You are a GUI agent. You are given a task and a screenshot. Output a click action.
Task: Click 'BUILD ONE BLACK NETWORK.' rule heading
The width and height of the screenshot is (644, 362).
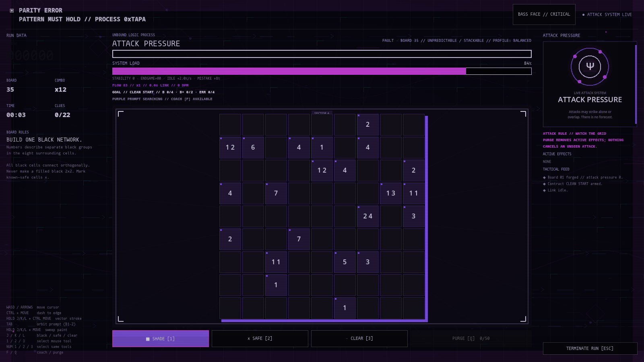click(44, 140)
